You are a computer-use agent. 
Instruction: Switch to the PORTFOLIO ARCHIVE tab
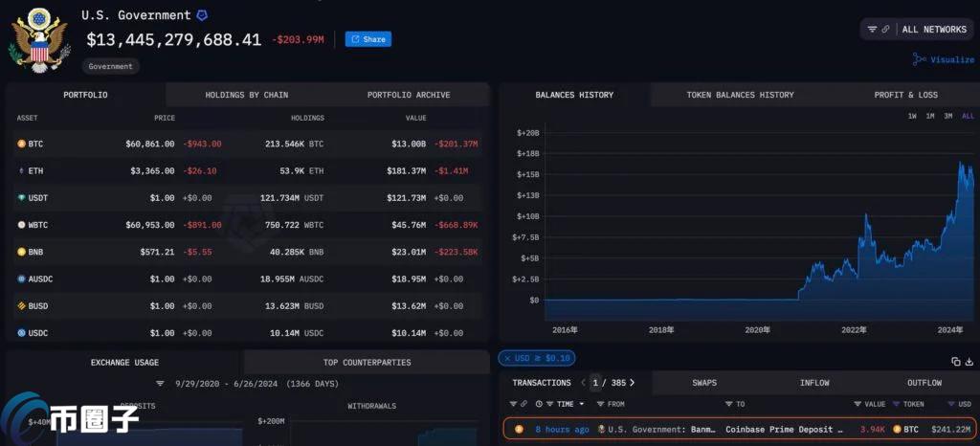[x=409, y=95]
